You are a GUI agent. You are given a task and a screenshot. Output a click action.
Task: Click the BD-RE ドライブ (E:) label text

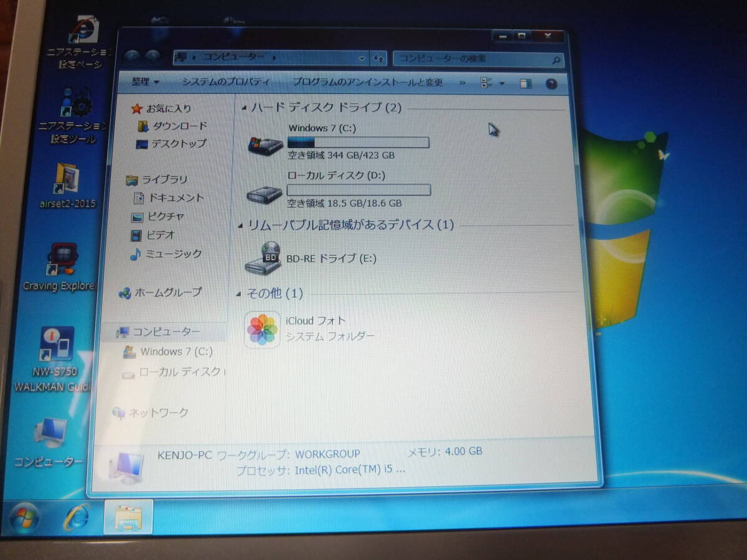click(x=331, y=258)
